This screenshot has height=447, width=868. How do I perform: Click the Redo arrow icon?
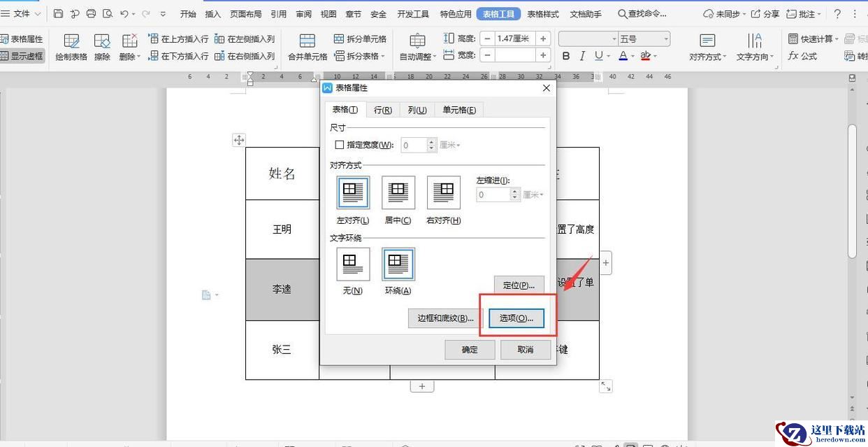pos(145,14)
